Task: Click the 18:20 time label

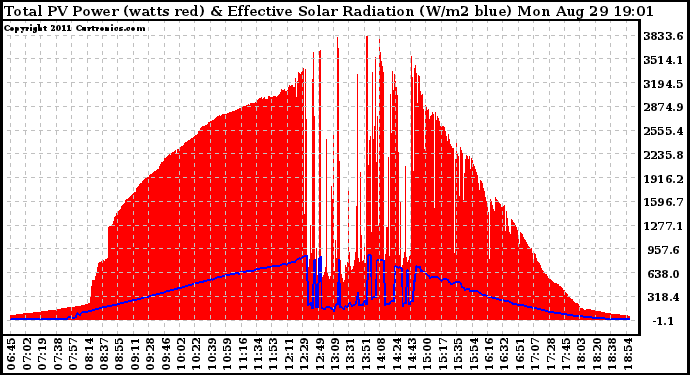Action: pos(596,354)
